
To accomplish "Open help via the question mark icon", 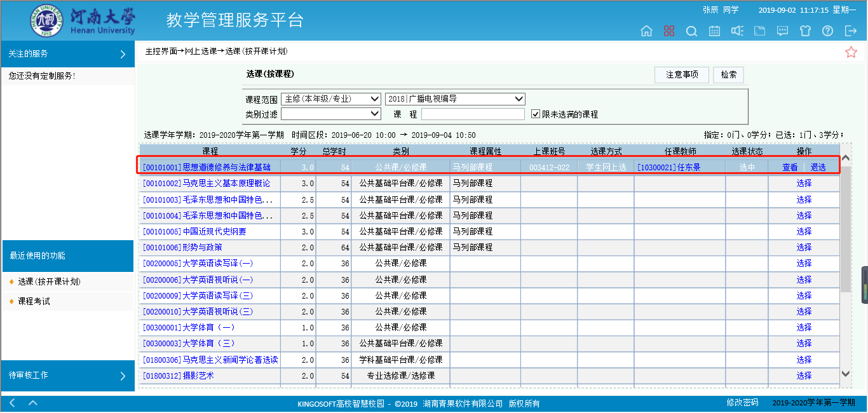I will pos(827,31).
